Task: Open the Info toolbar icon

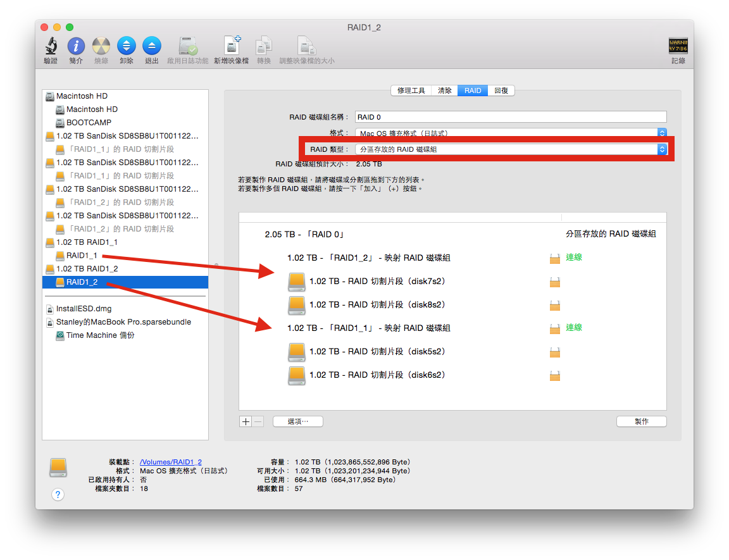Action: pyautogui.click(x=76, y=47)
